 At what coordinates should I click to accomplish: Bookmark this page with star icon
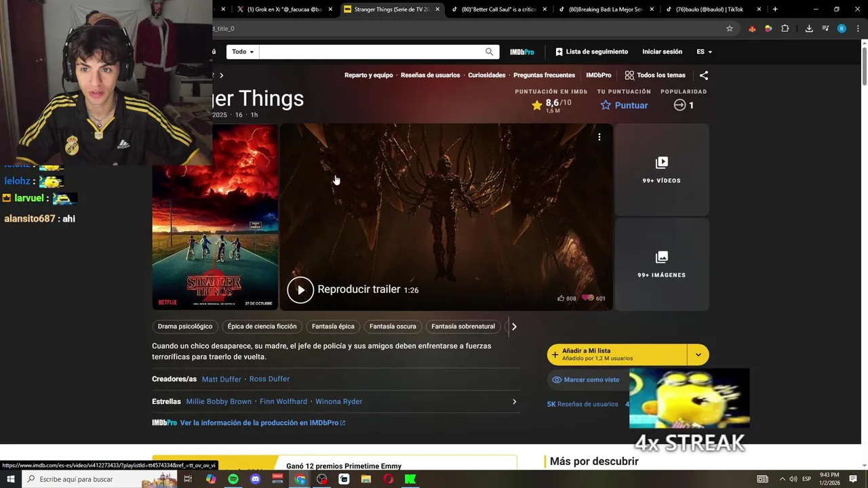click(730, 28)
